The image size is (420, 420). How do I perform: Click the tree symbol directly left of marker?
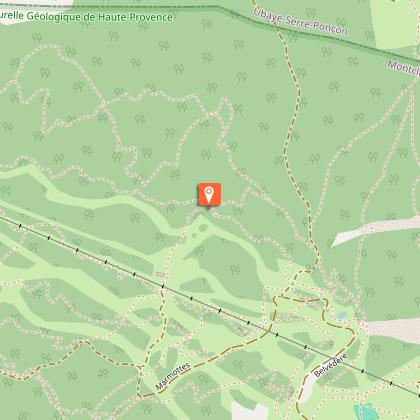pyautogui.click(x=171, y=209)
